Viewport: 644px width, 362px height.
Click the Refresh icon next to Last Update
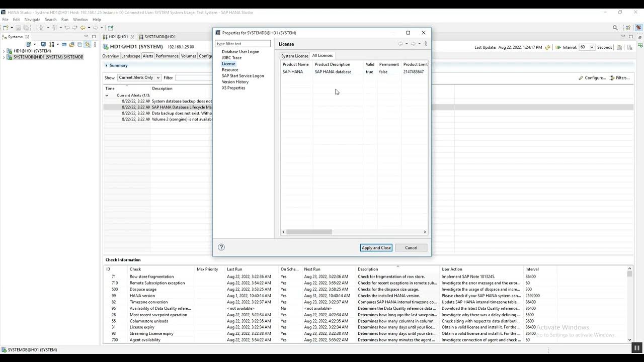(549, 47)
